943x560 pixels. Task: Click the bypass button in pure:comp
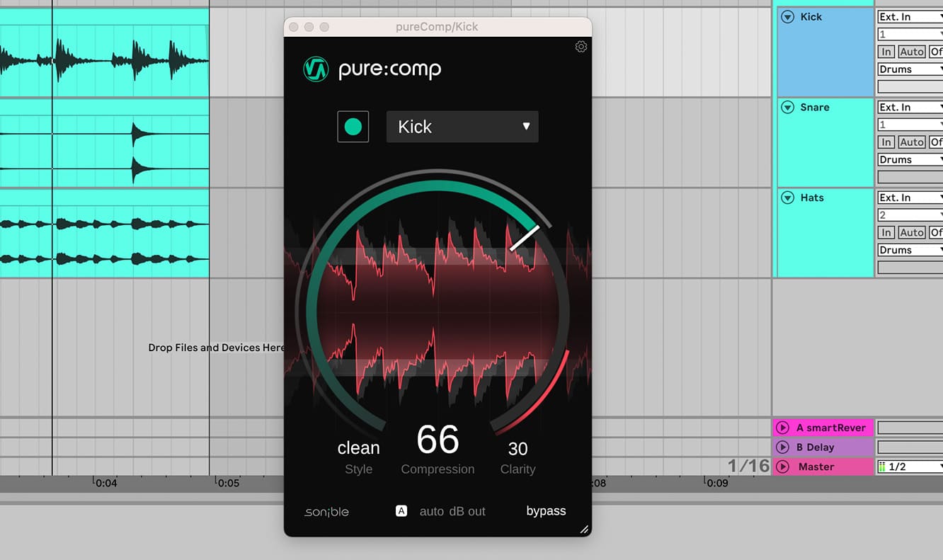click(546, 511)
